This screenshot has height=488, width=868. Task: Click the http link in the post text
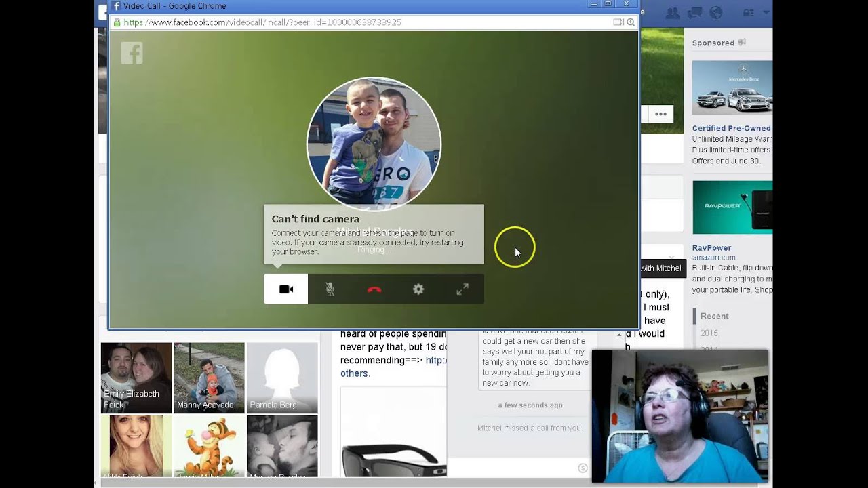[436, 360]
